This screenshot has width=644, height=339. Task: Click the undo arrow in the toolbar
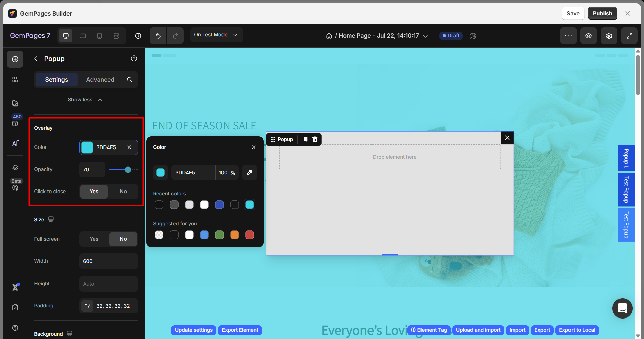[158, 36]
